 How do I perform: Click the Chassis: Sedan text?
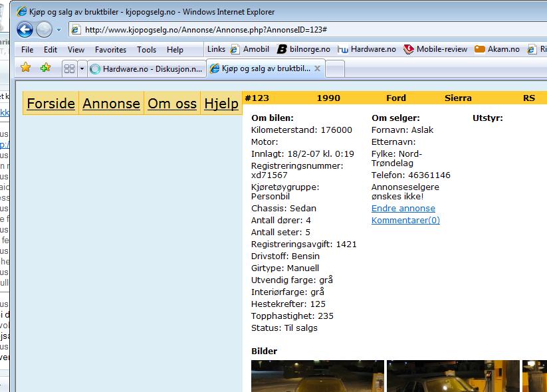point(284,208)
